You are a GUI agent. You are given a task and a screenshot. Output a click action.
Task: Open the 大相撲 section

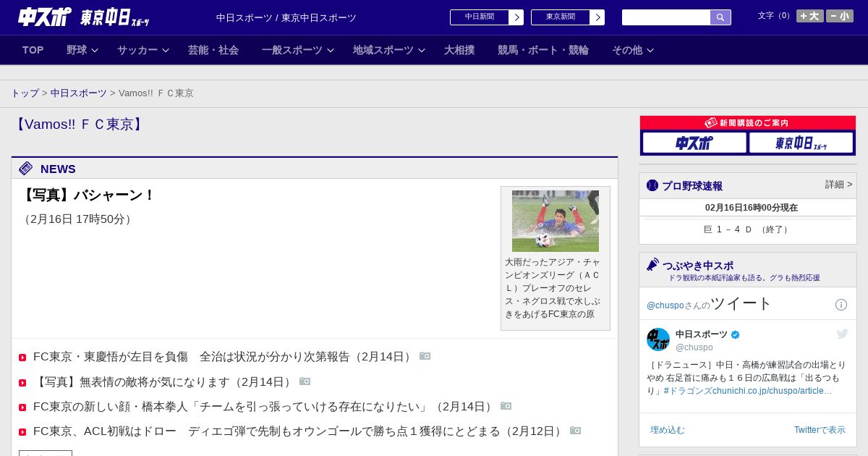pyautogui.click(x=459, y=50)
